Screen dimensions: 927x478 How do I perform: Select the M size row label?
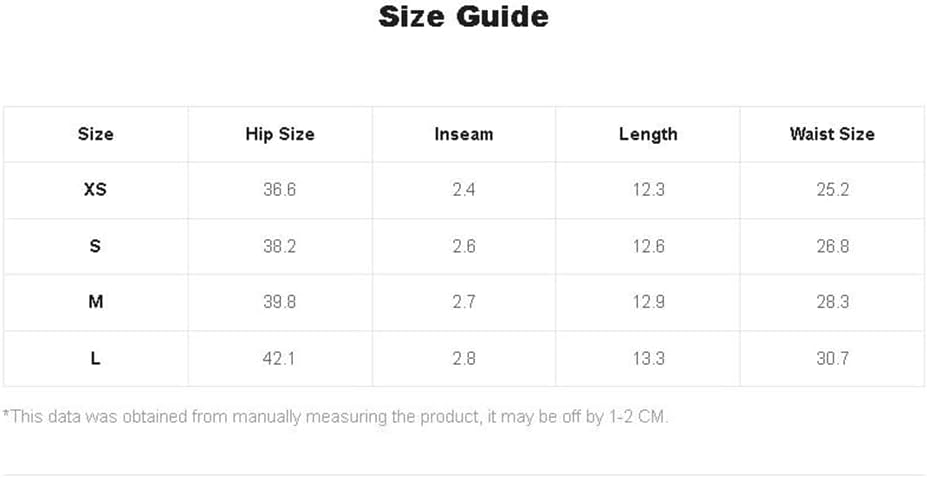coord(95,303)
